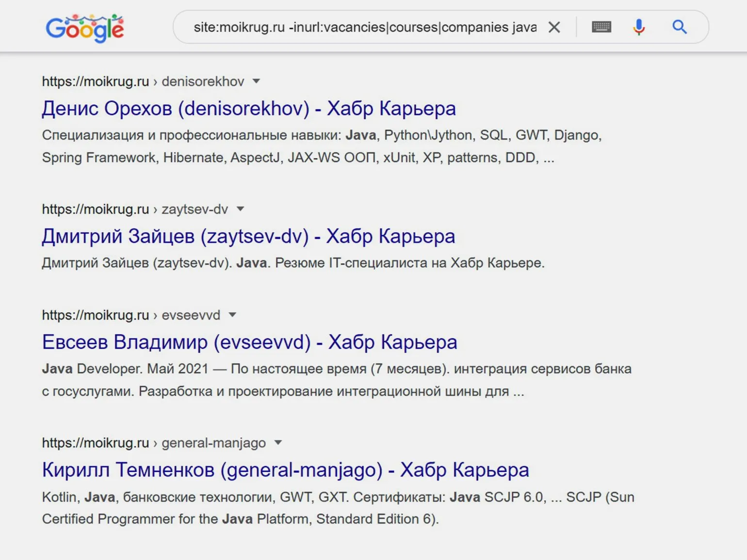Open Кирилл Темненков profile result

click(285, 470)
